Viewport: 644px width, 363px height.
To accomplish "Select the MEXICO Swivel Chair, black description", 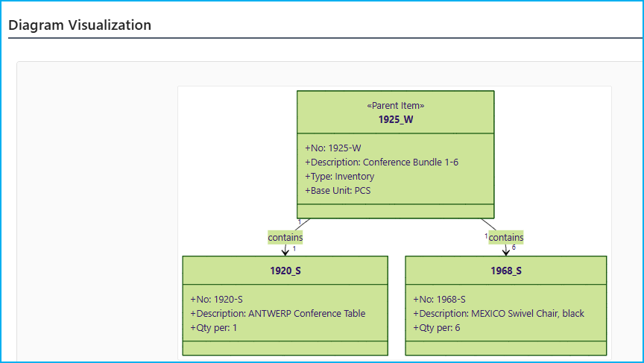I will coord(499,314).
